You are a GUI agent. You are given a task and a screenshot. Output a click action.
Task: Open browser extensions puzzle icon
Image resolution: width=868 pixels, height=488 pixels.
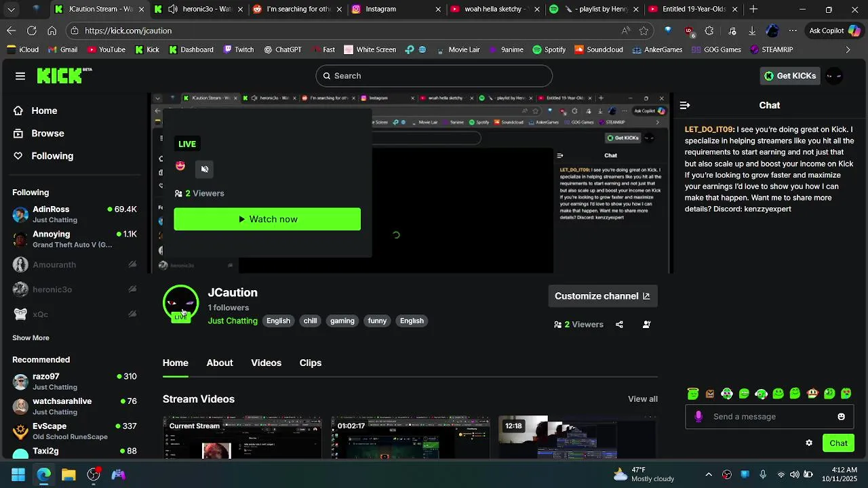(709, 30)
